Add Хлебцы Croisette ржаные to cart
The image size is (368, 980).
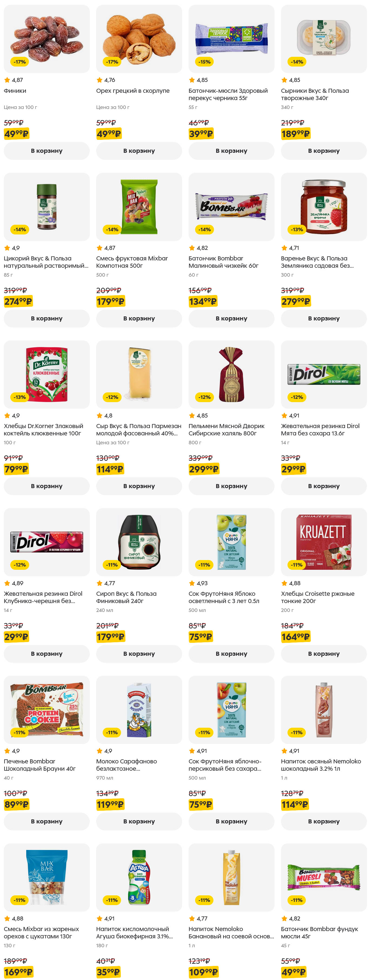pos(323,654)
